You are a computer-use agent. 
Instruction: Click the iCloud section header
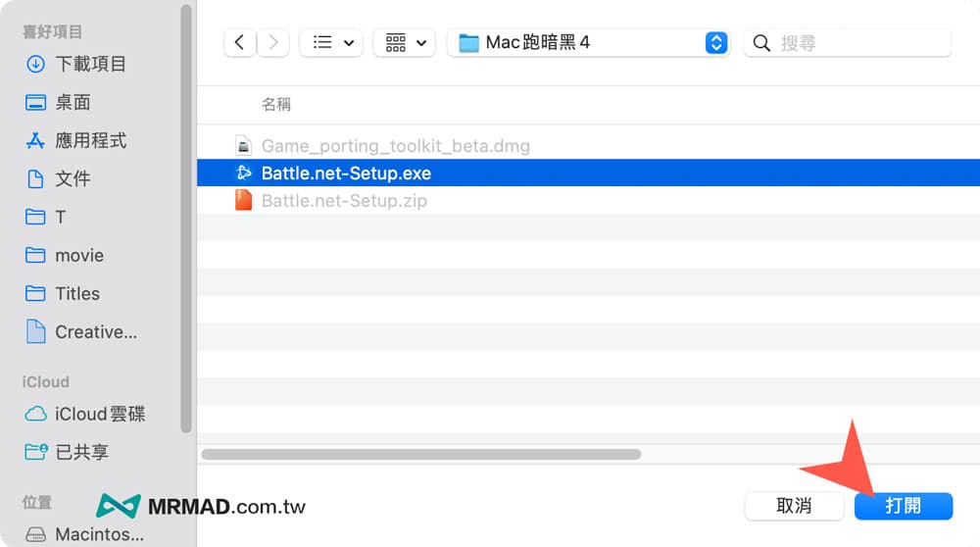pos(46,382)
